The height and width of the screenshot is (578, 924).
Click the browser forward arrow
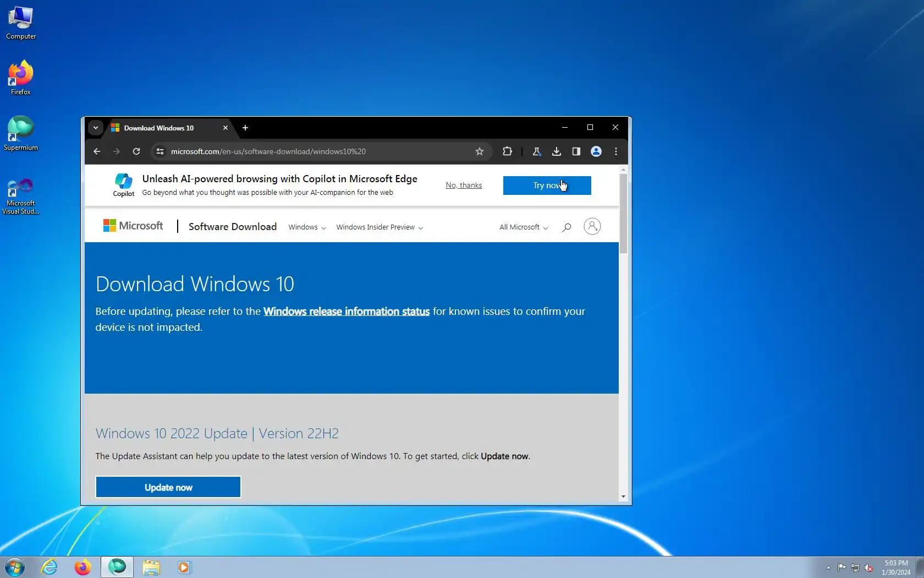click(117, 151)
